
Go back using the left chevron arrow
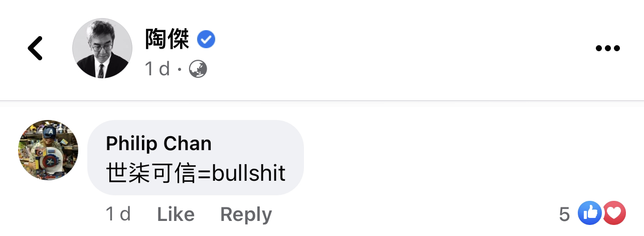(35, 49)
